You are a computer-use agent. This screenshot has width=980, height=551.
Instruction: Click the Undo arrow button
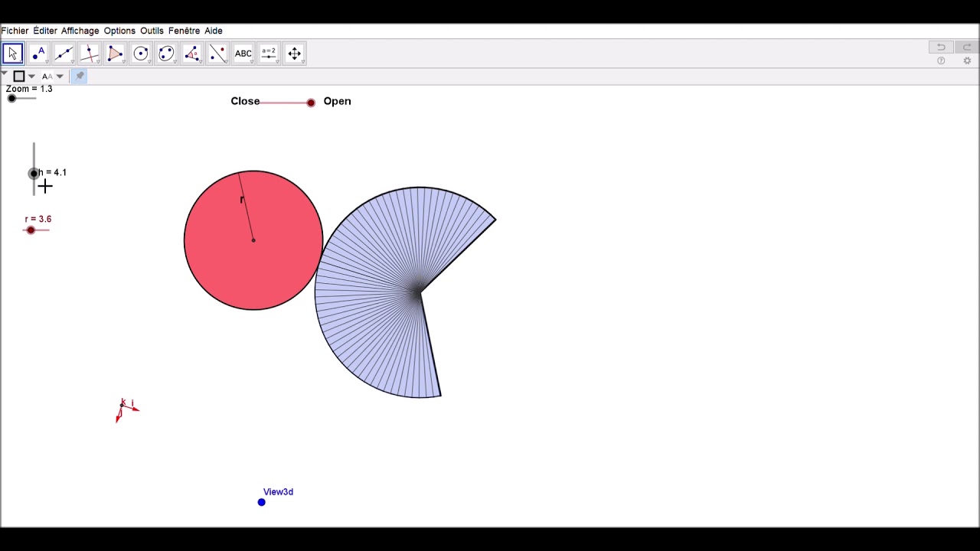941,47
